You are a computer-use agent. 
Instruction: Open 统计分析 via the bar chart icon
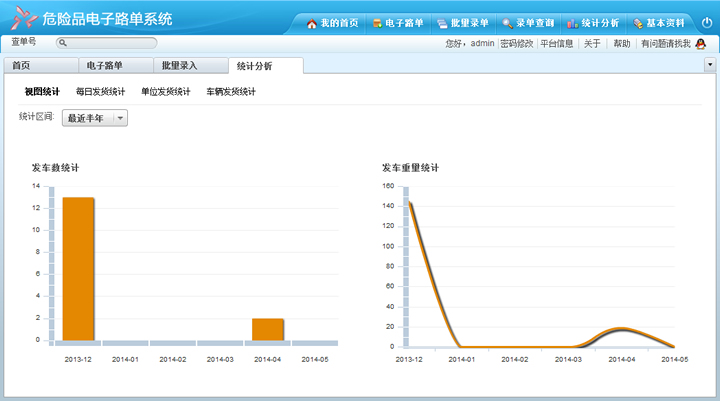tap(573, 22)
